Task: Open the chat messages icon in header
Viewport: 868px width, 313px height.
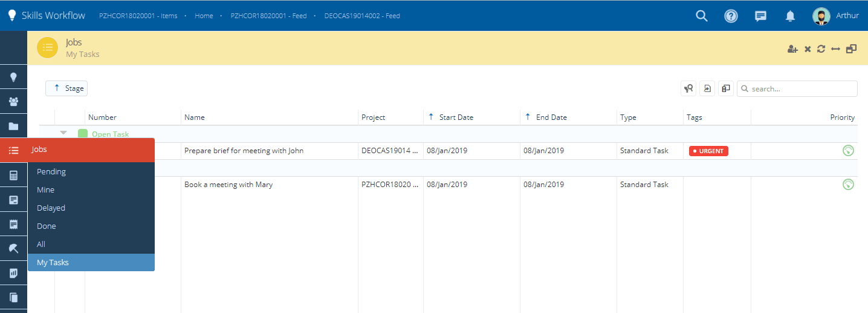Action: (761, 16)
